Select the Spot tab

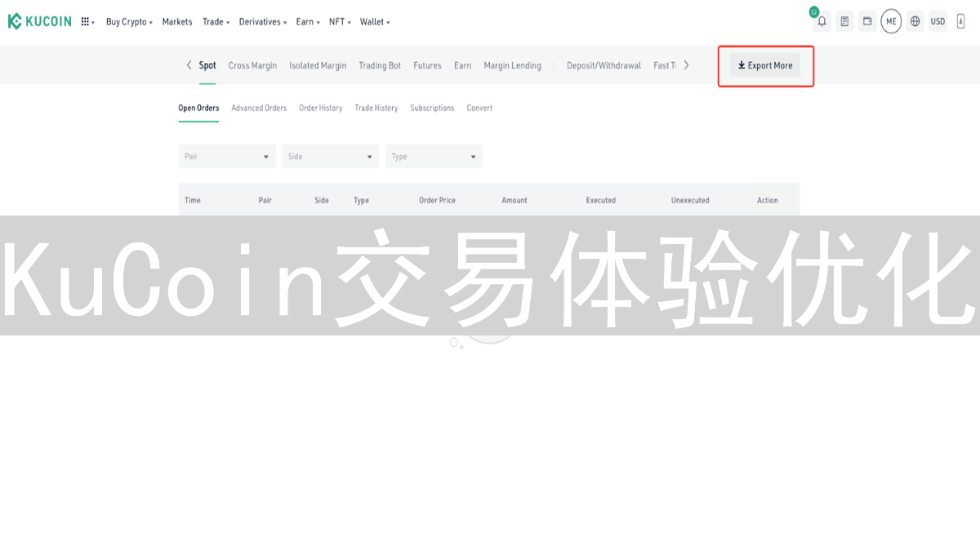(x=207, y=65)
